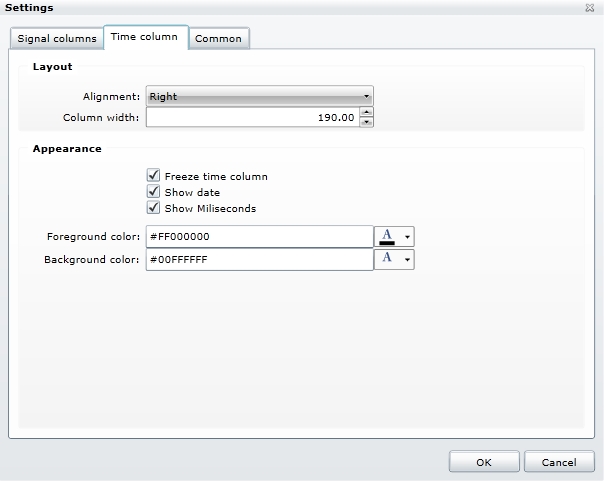Uncheck the Show date checkbox
604x481 pixels.
coord(153,191)
